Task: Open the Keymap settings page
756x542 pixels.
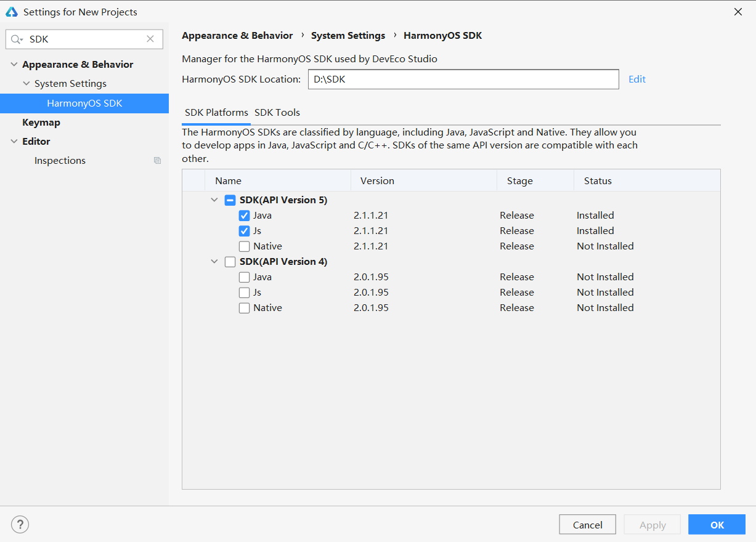Action: pos(41,123)
